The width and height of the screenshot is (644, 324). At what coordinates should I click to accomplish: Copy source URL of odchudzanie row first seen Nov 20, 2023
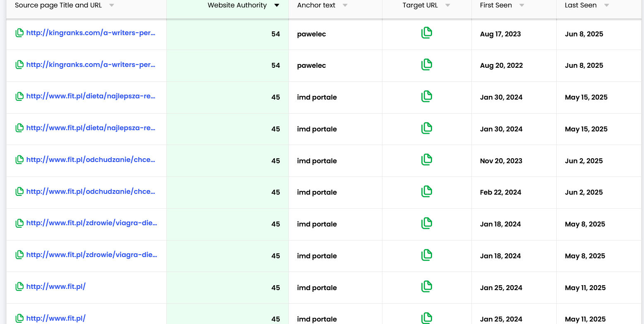click(19, 160)
